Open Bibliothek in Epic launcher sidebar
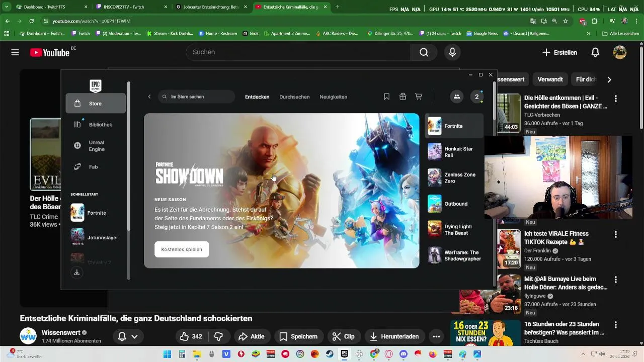The height and width of the screenshot is (362, 644). [96, 124]
